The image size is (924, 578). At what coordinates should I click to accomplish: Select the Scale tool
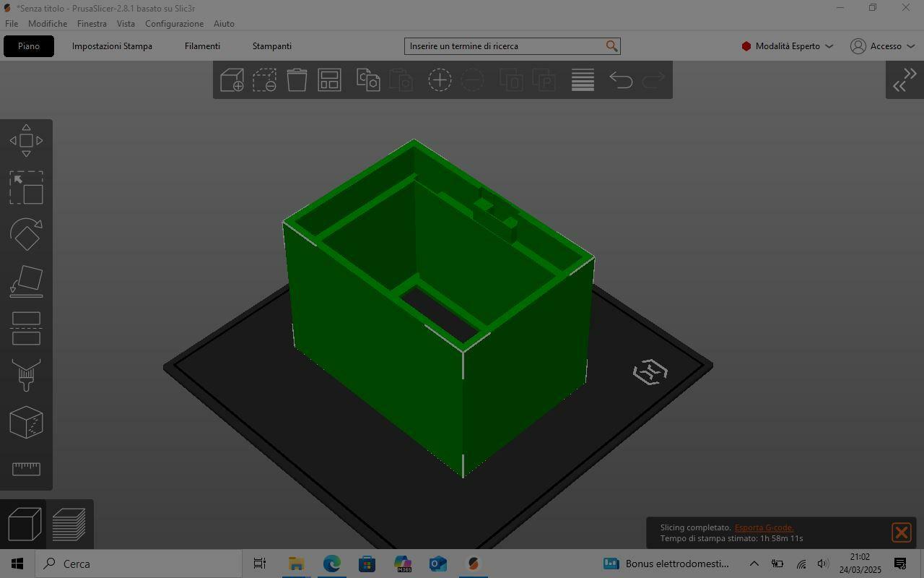26,188
